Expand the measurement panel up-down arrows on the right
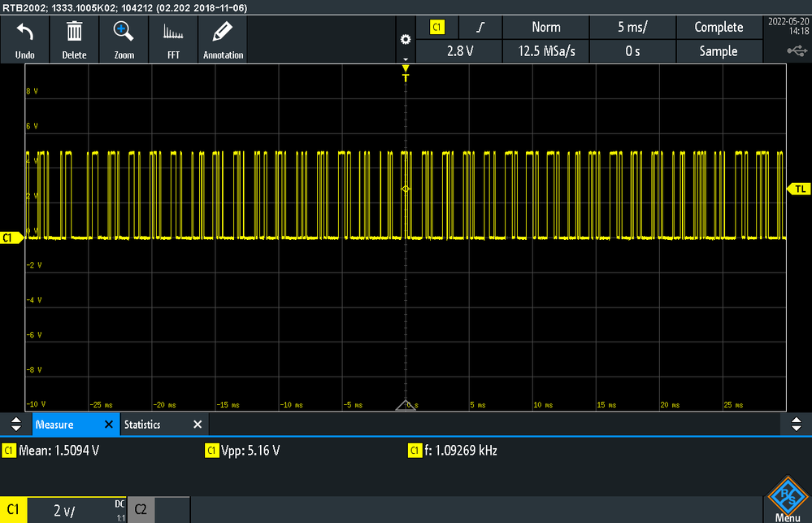The width and height of the screenshot is (812, 523). [796, 424]
